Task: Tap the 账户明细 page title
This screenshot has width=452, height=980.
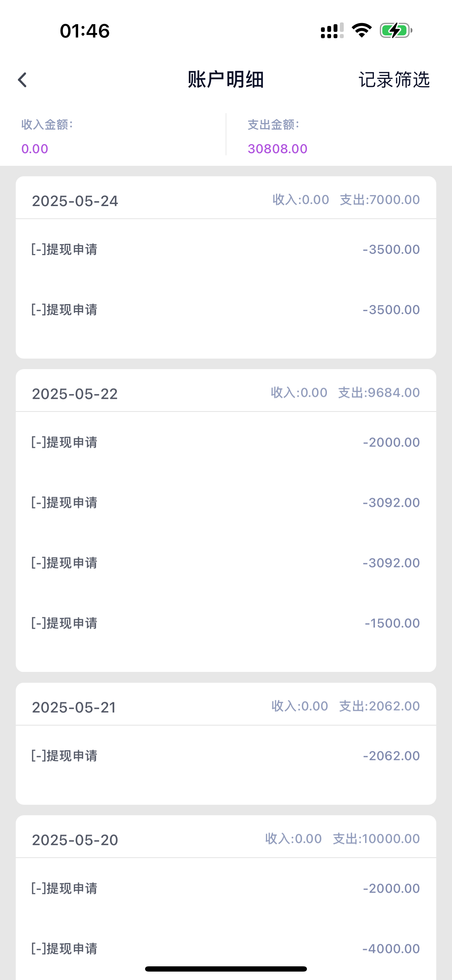Action: (226, 80)
